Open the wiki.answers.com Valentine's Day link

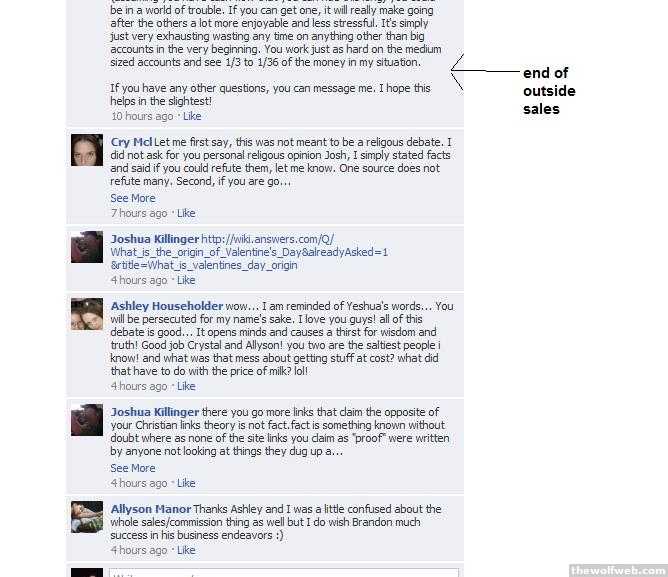[x=249, y=252]
